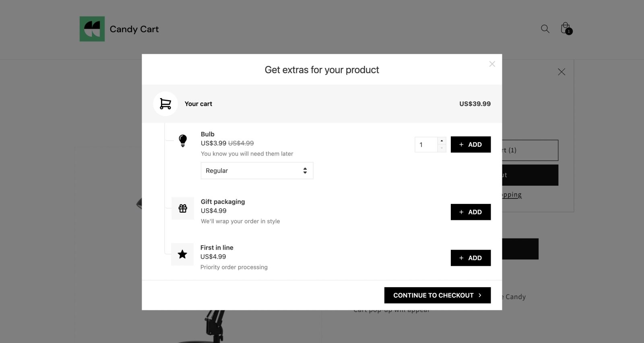
Task: Open the Regular variant dropdown
Action: (x=257, y=170)
